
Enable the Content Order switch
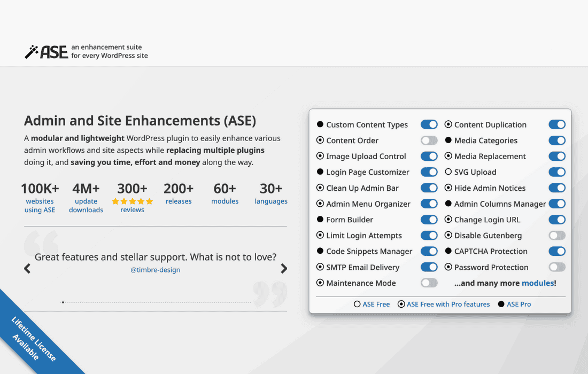tap(429, 140)
